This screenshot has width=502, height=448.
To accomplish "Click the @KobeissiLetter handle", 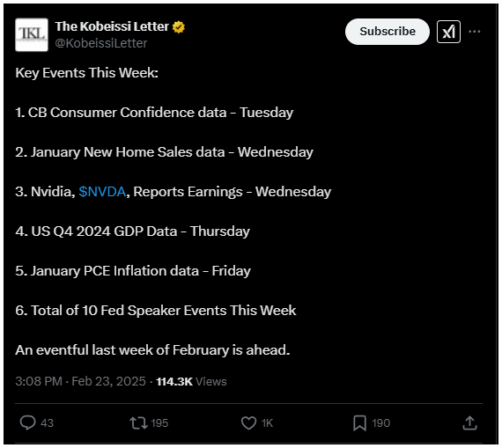I will tap(101, 43).
